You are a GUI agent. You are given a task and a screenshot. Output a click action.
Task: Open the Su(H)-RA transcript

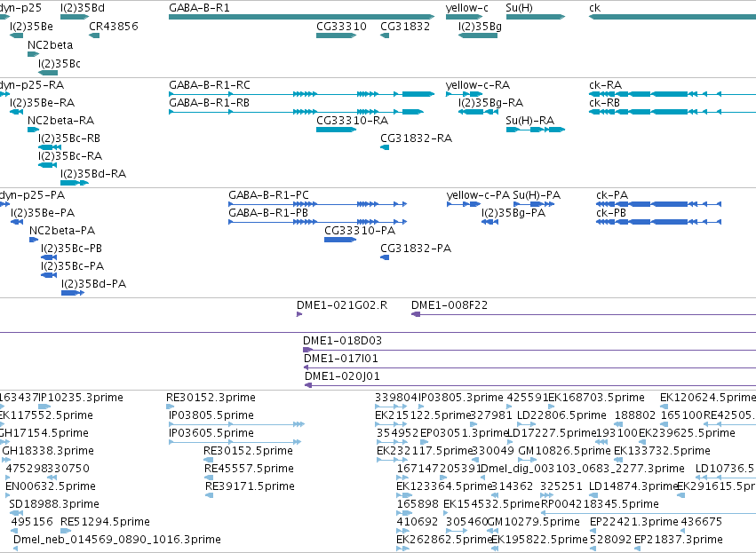529,121
